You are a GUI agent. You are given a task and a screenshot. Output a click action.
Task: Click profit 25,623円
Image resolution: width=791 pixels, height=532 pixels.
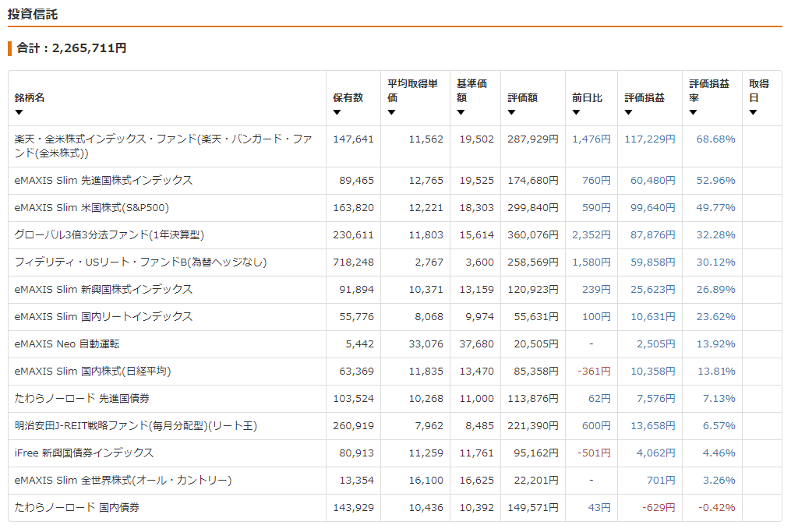[653, 290]
